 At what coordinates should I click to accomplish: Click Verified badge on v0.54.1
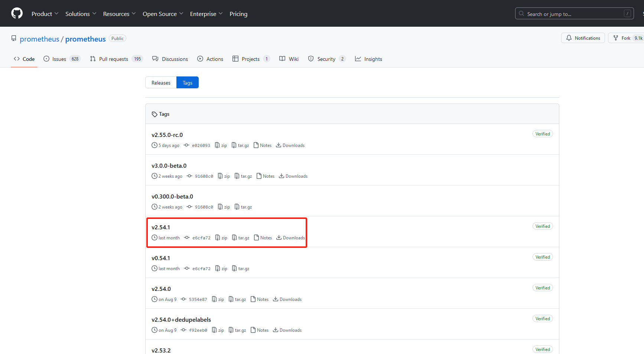coord(543,257)
